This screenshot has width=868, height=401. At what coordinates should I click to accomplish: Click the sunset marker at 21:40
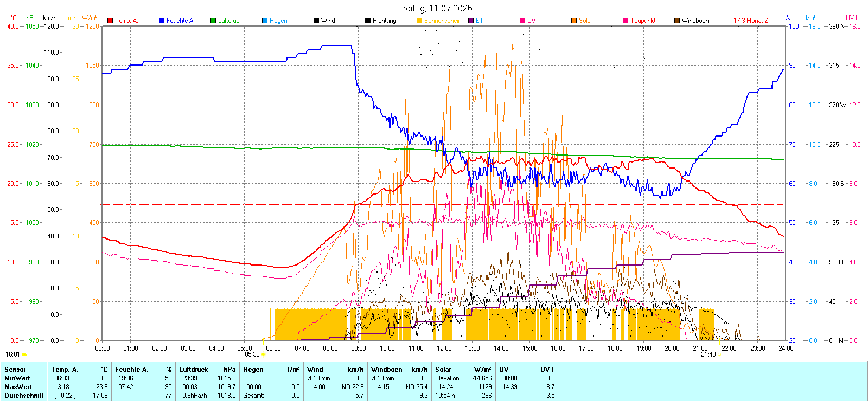click(x=719, y=354)
